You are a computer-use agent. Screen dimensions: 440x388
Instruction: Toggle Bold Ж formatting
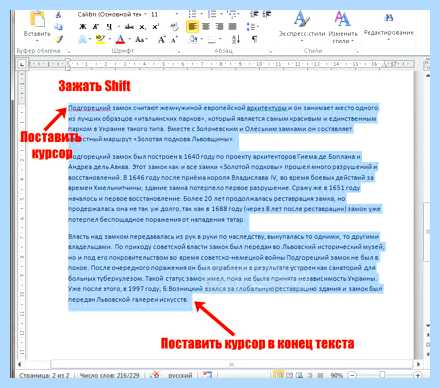pyautogui.click(x=83, y=27)
